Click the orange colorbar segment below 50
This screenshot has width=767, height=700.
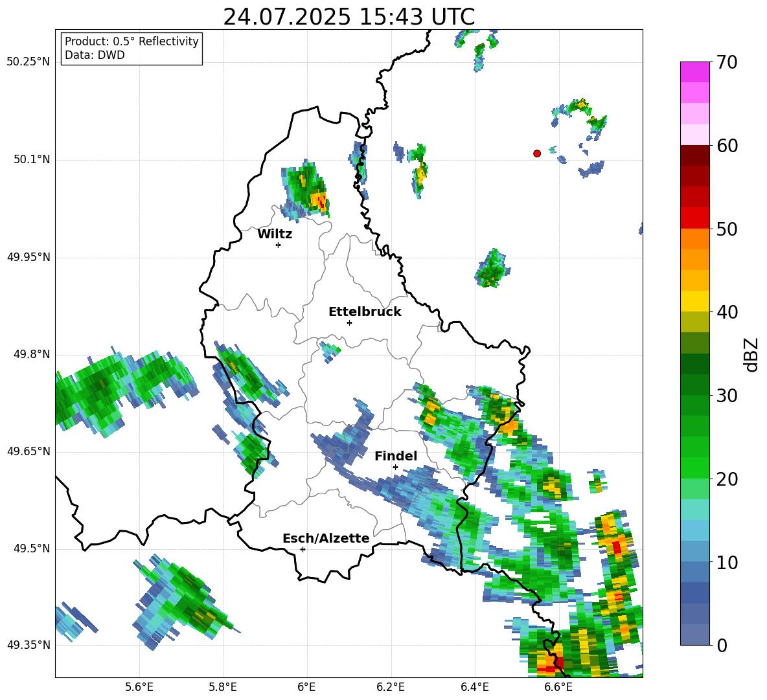click(695, 238)
